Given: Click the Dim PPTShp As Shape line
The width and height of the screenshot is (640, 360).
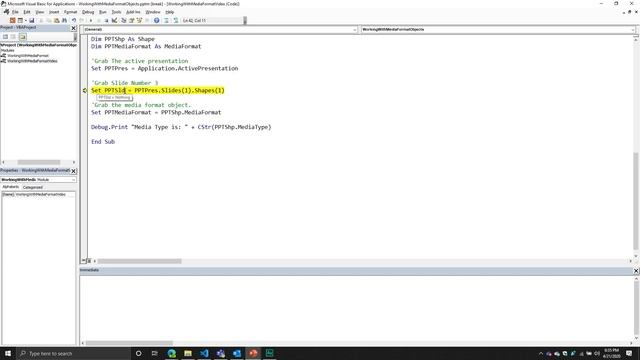Looking at the screenshot, I should pyautogui.click(x=123, y=39).
